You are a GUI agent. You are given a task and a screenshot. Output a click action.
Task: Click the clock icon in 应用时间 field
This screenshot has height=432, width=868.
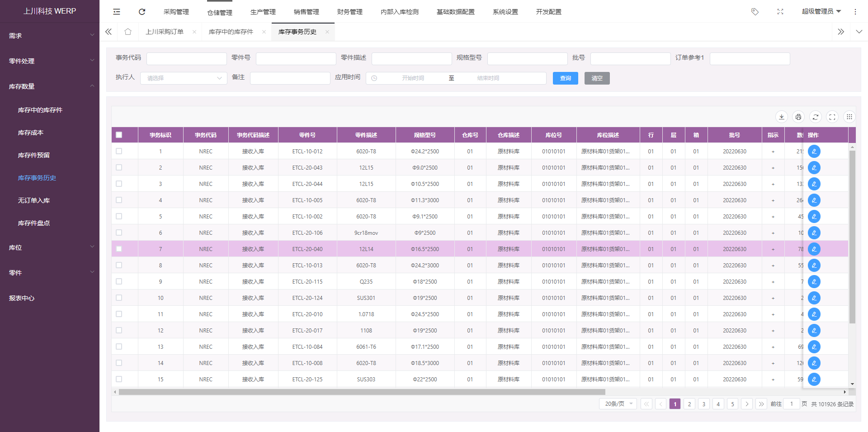pyautogui.click(x=374, y=78)
